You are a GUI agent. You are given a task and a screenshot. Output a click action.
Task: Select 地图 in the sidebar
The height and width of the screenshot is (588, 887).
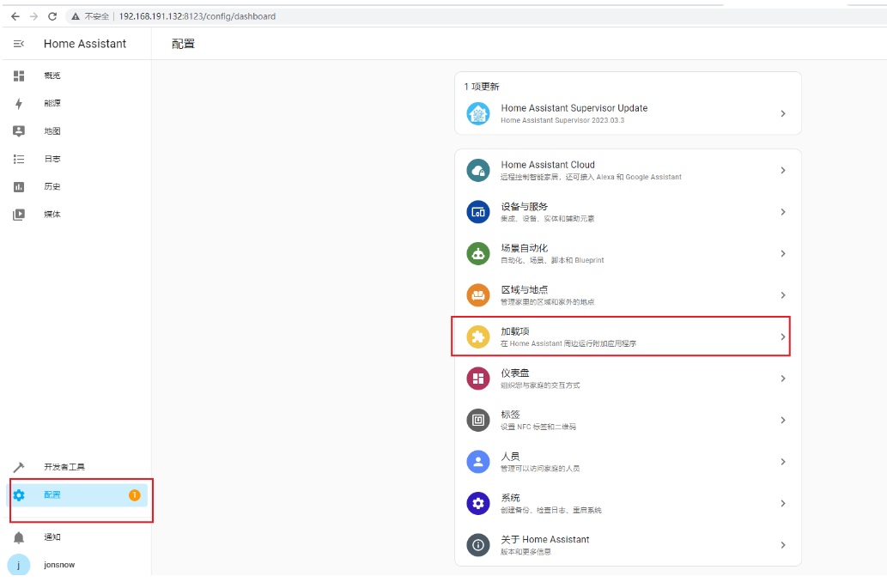52,130
